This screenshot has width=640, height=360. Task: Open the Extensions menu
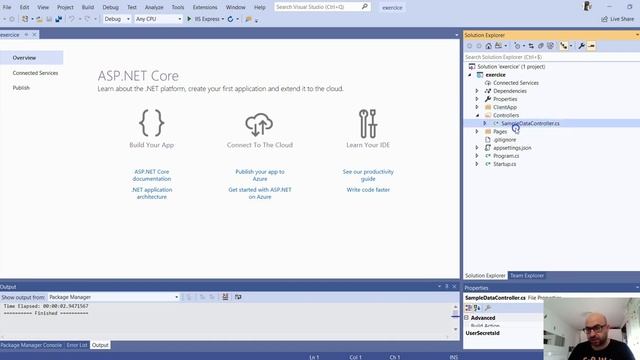pos(205,7)
